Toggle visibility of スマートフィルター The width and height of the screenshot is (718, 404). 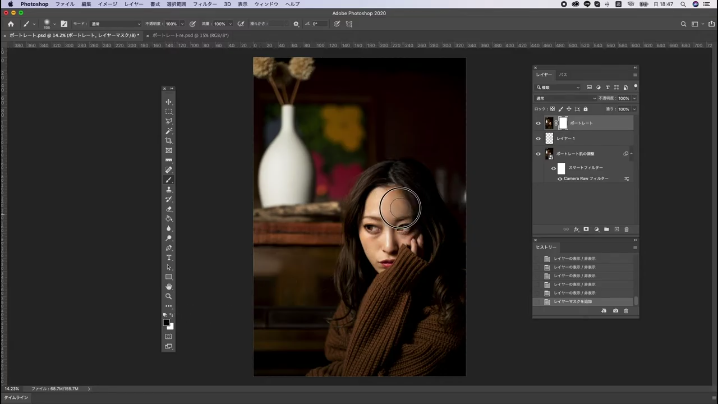553,168
